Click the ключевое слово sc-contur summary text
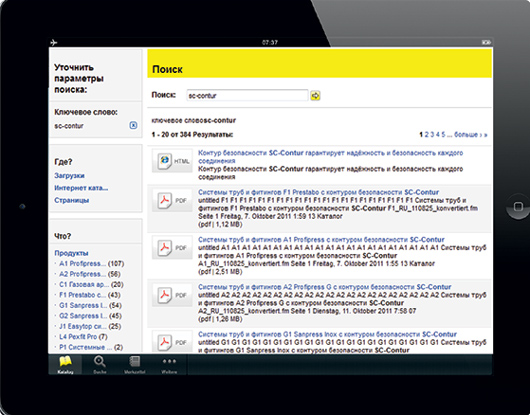530x415 pixels. [x=194, y=120]
